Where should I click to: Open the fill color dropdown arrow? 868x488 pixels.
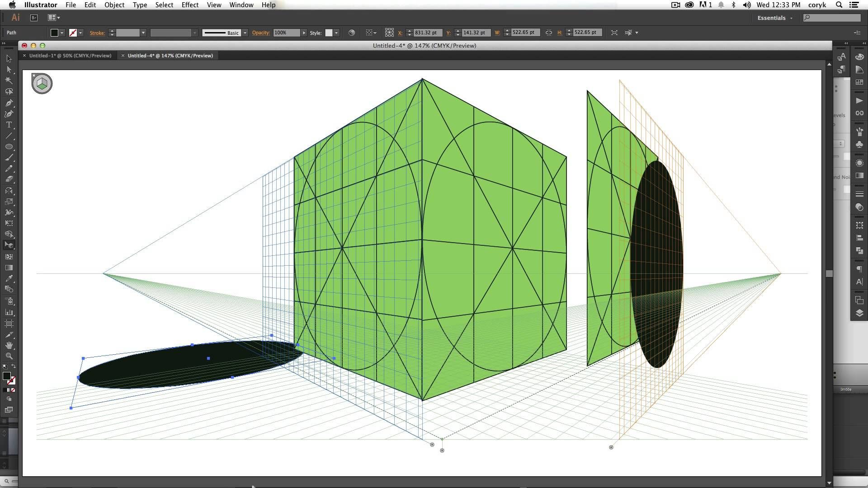point(62,33)
